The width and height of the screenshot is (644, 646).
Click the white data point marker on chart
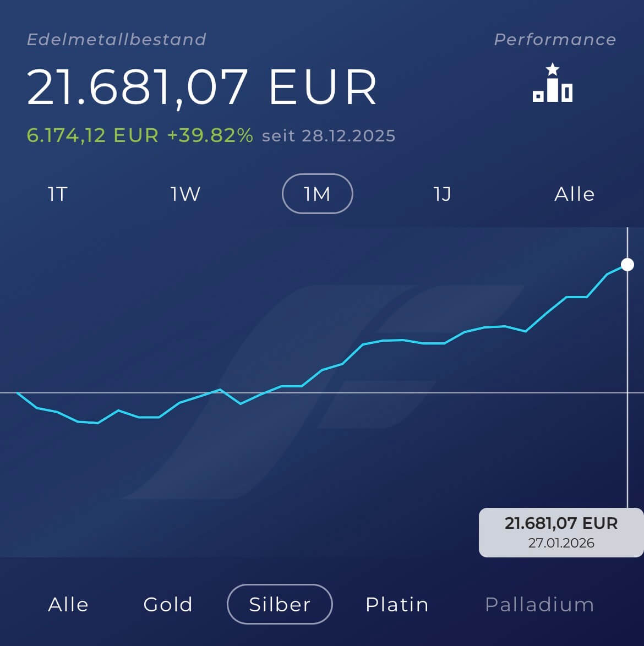click(x=627, y=265)
